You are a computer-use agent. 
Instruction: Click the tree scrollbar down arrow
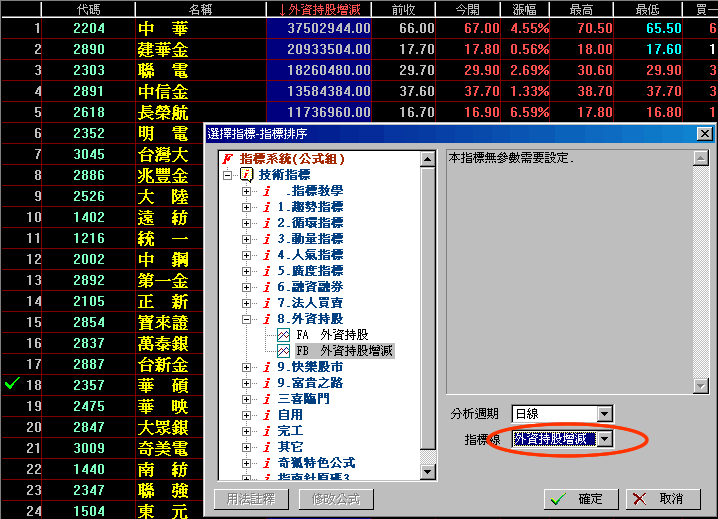tap(427, 471)
